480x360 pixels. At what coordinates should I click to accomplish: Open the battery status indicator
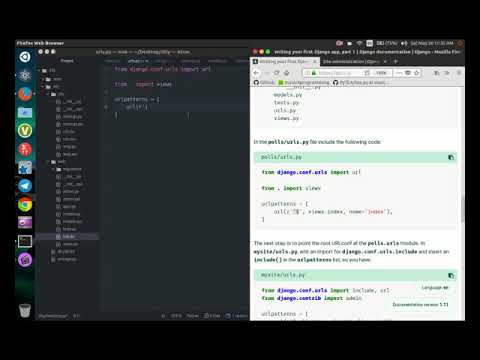[387, 43]
